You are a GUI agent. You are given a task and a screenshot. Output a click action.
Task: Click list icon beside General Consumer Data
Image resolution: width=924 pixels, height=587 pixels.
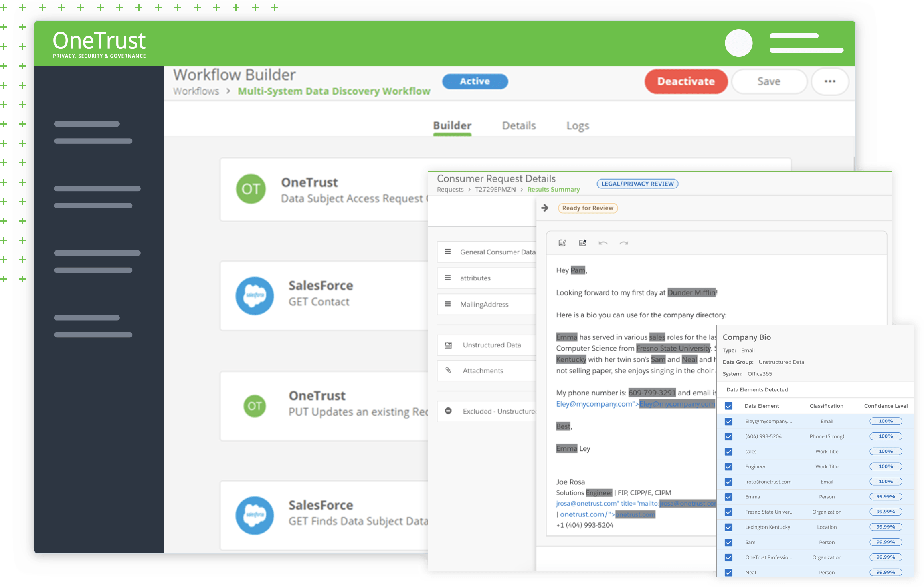[448, 252]
